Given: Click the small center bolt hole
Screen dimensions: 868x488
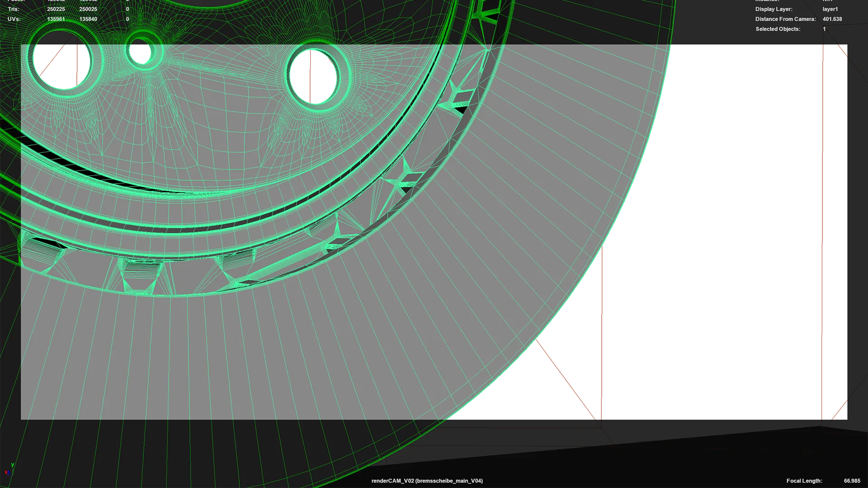Looking at the screenshot, I should [140, 53].
